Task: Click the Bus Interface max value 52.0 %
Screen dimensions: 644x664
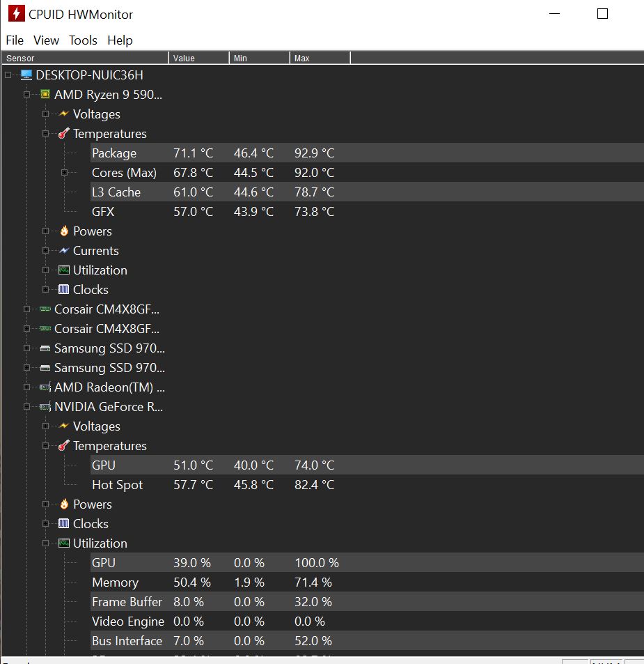Action: click(x=313, y=640)
